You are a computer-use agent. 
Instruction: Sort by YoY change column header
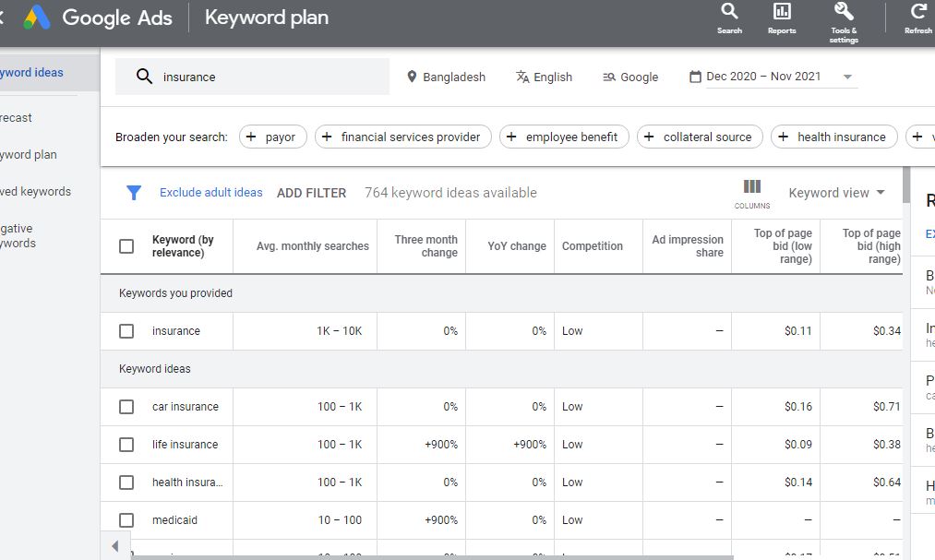click(516, 246)
